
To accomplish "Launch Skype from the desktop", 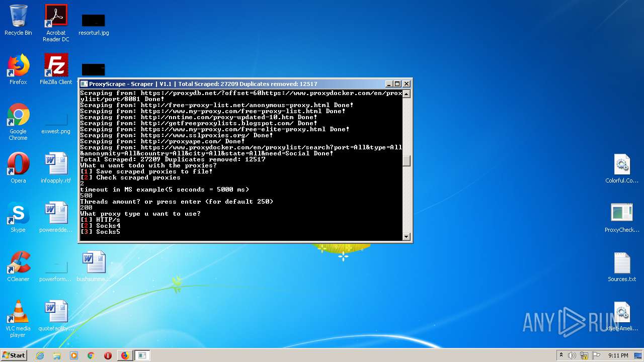I will (x=18, y=217).
